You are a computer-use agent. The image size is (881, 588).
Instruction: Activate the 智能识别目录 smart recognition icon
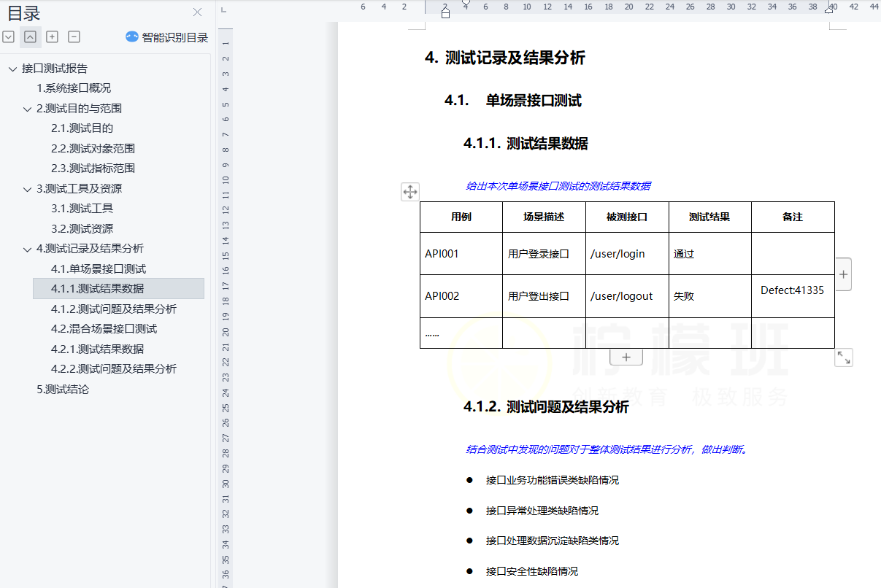(x=132, y=36)
